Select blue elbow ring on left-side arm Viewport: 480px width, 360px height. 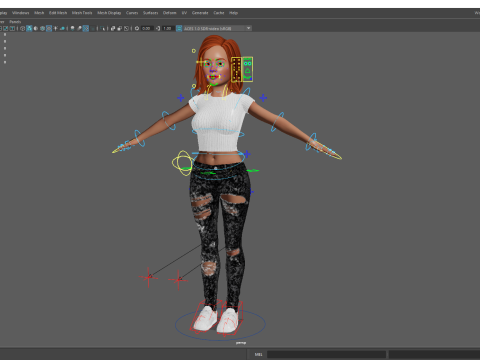tap(169, 120)
